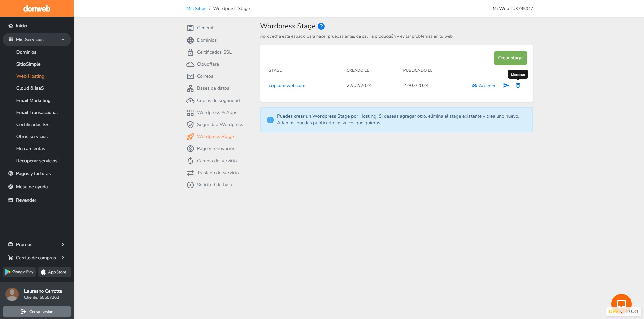Open Otros servicios in the sidebar
Image resolution: width=644 pixels, height=319 pixels.
(x=32, y=136)
